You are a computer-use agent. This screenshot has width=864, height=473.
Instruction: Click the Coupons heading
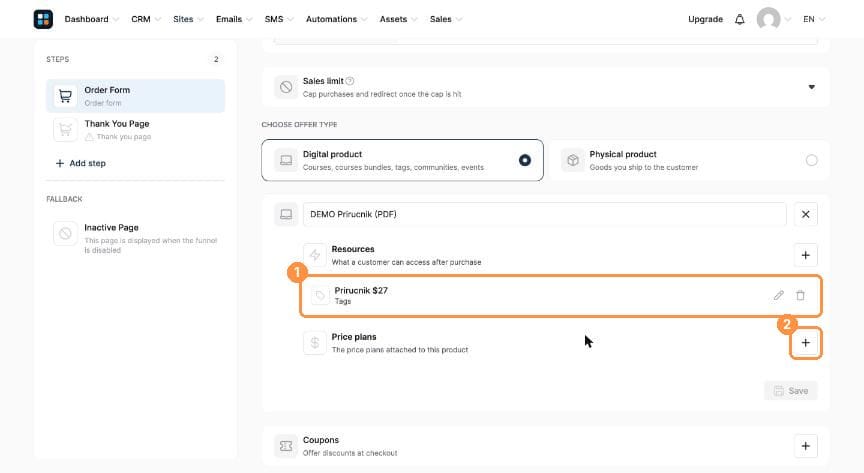click(x=321, y=440)
